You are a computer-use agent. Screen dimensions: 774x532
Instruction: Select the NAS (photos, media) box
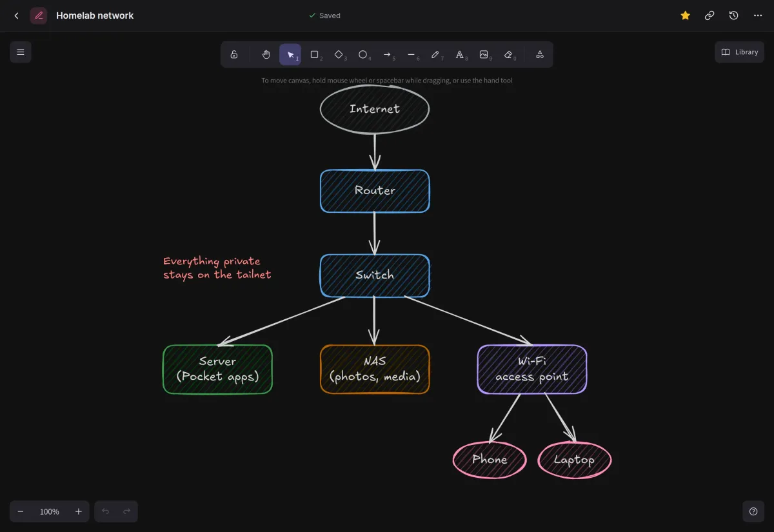(375, 369)
